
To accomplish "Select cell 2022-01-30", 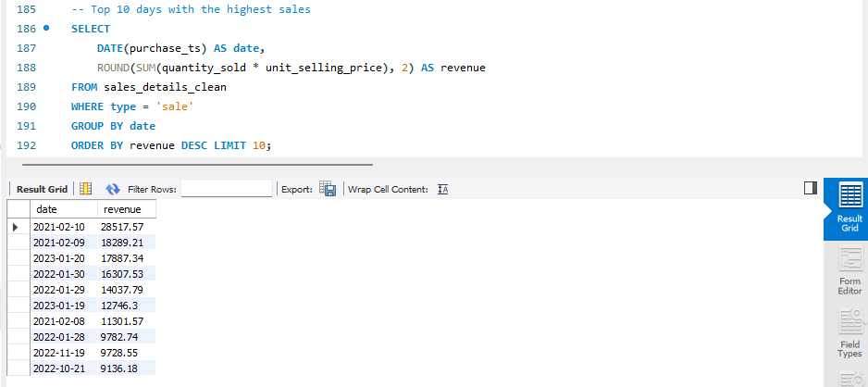I will coord(64,273).
